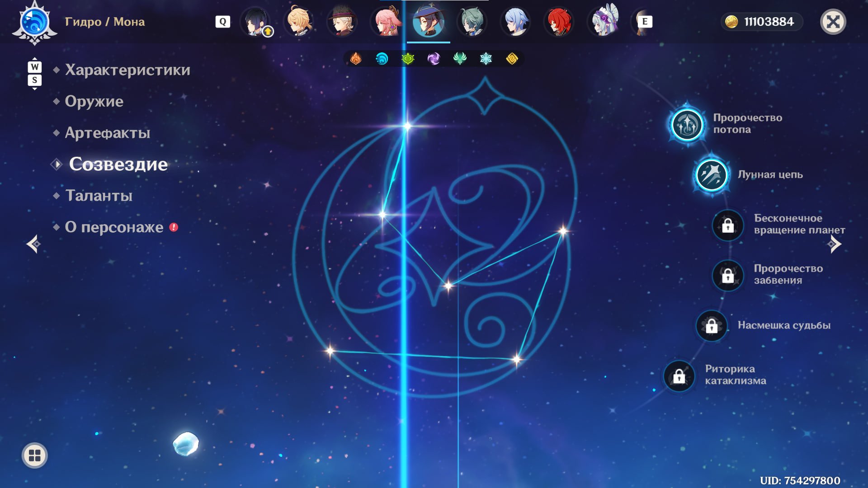
Task: Filter characters by Pyro element
Action: (356, 59)
